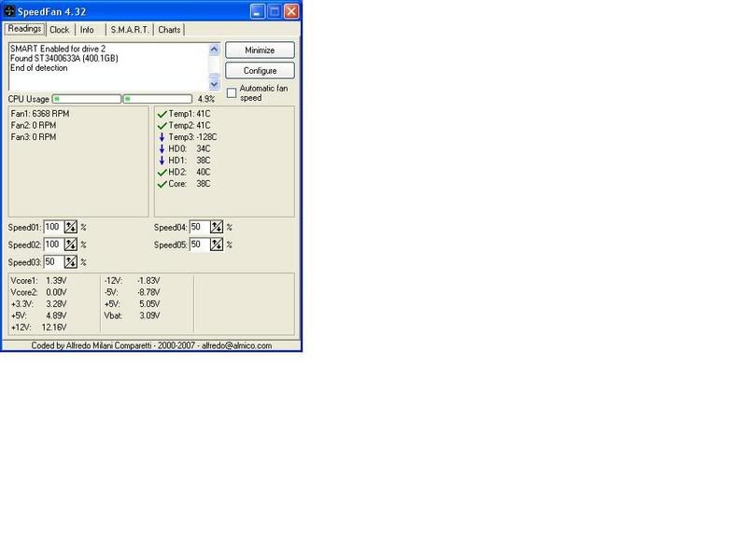Minimize the SpeedFan window from title bar
Image resolution: width=747 pixels, height=560 pixels.
(x=258, y=11)
